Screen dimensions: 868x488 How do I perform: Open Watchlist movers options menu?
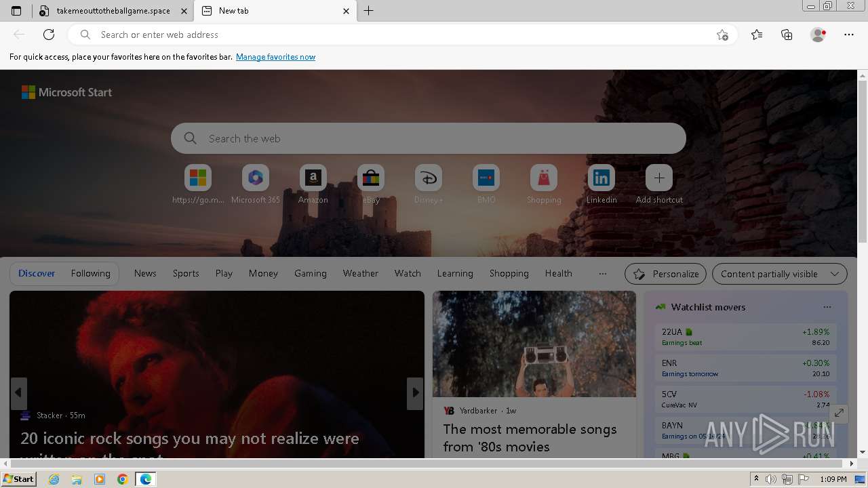click(827, 307)
